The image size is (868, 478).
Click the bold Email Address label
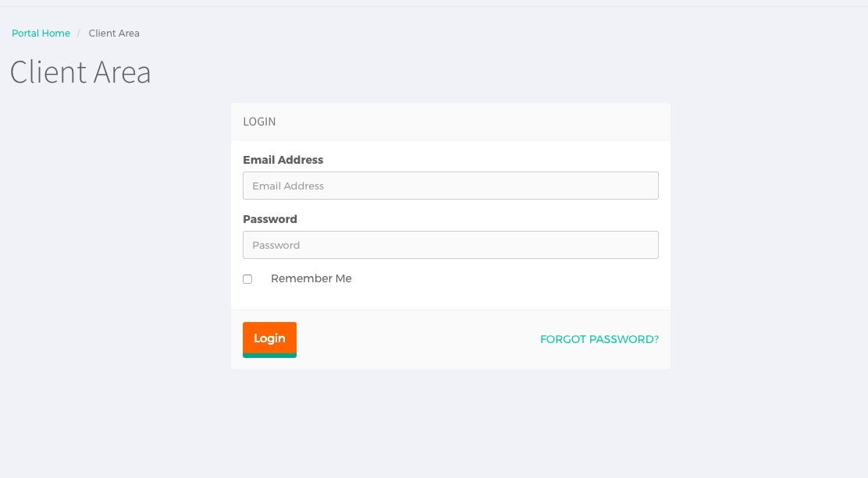click(283, 160)
